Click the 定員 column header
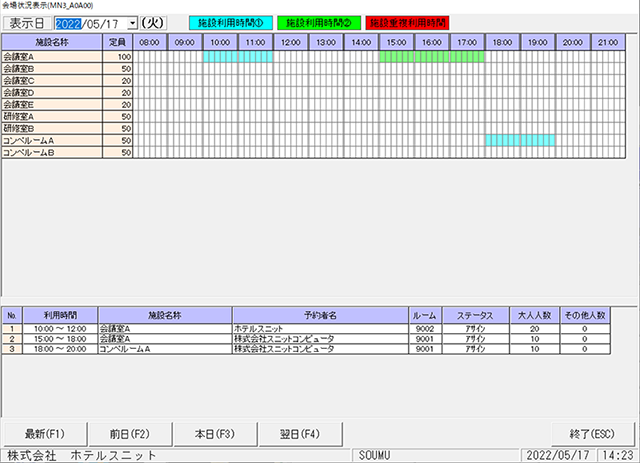The image size is (640, 463). coord(118,42)
